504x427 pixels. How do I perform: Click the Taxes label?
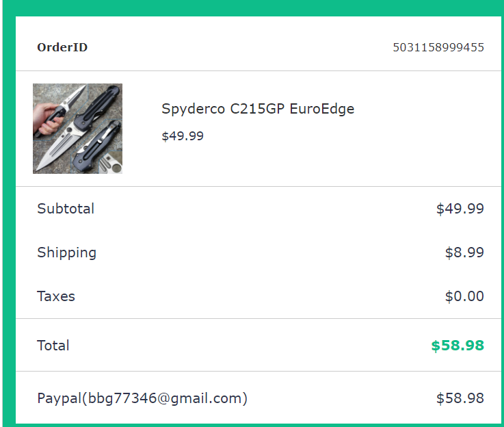click(x=56, y=296)
